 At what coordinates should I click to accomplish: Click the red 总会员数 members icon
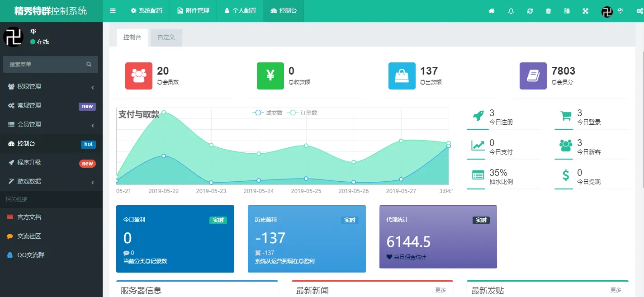138,76
